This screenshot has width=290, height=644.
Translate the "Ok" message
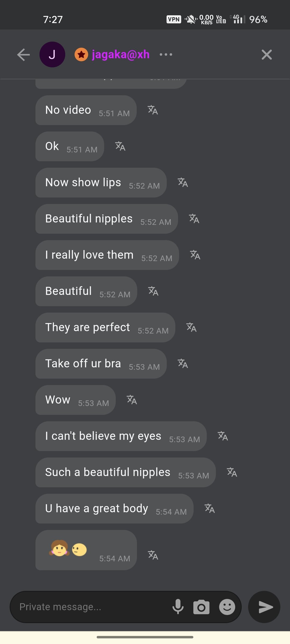click(120, 146)
